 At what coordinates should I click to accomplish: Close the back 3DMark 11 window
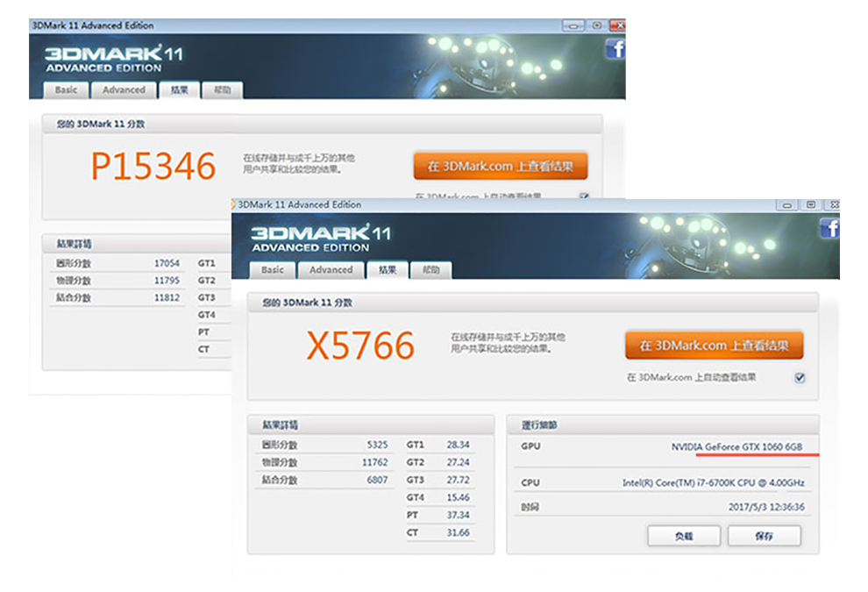click(618, 25)
